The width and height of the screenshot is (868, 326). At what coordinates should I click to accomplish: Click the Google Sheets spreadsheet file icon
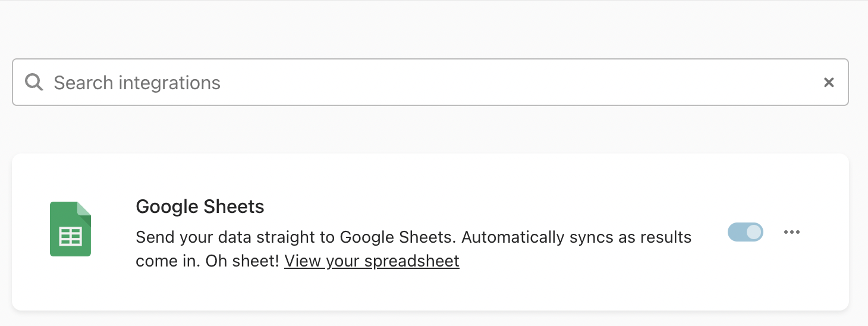pyautogui.click(x=70, y=229)
